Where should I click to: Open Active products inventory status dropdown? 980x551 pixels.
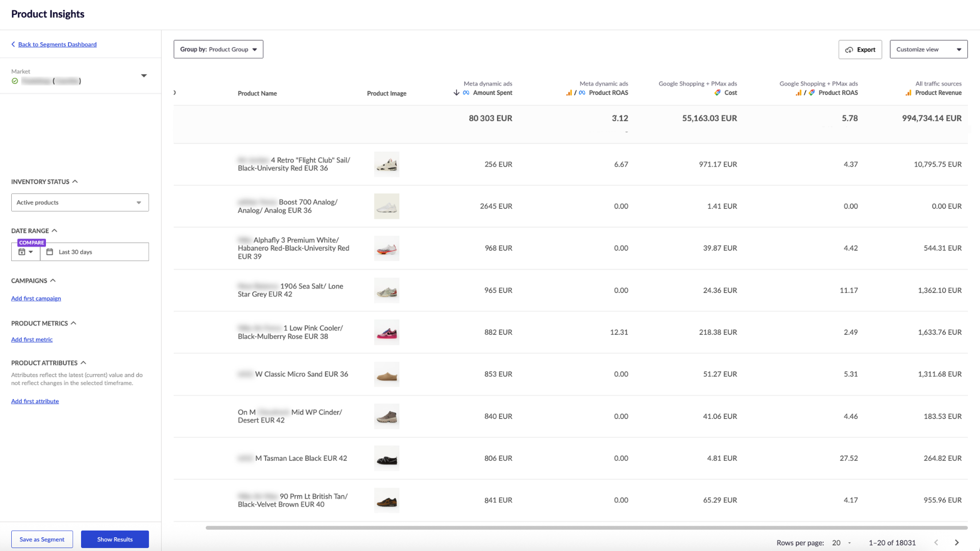[80, 203]
